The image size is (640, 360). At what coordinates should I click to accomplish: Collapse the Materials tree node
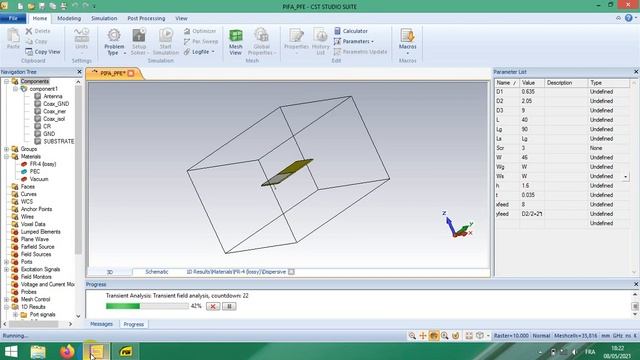coord(7,157)
